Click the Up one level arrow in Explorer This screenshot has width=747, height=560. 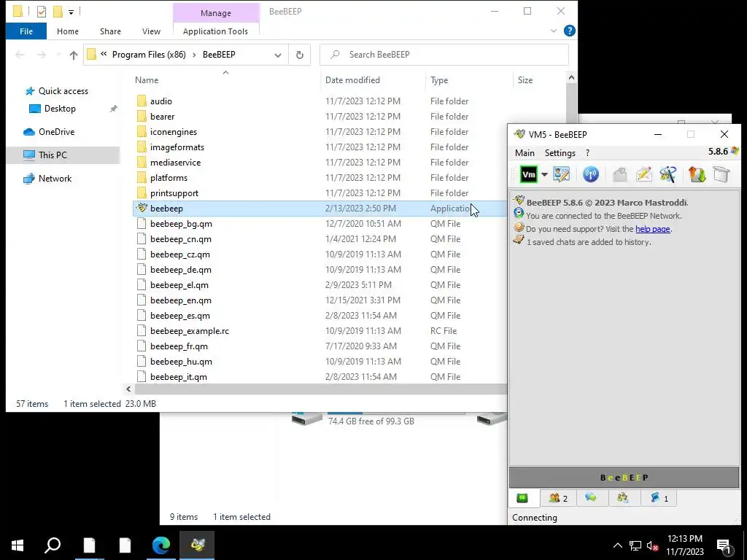[74, 55]
